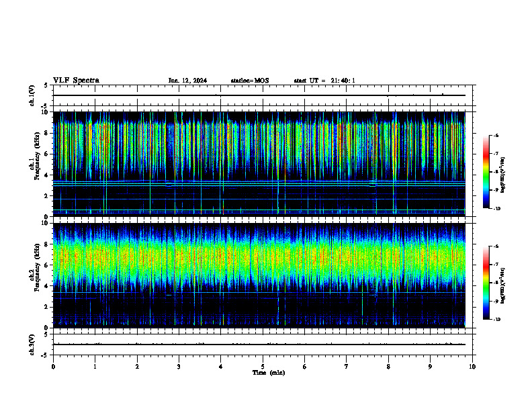
Task: Click the "7" minute time axis label
Action: click(347, 367)
